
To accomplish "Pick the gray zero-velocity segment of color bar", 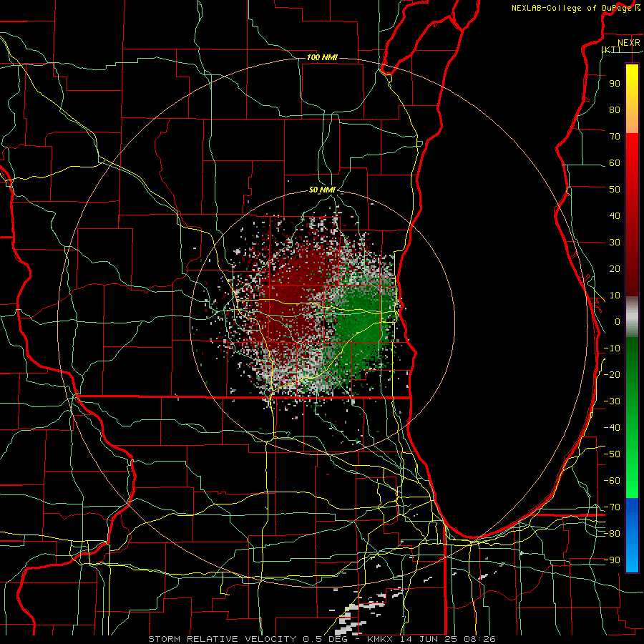I will coord(632,317).
